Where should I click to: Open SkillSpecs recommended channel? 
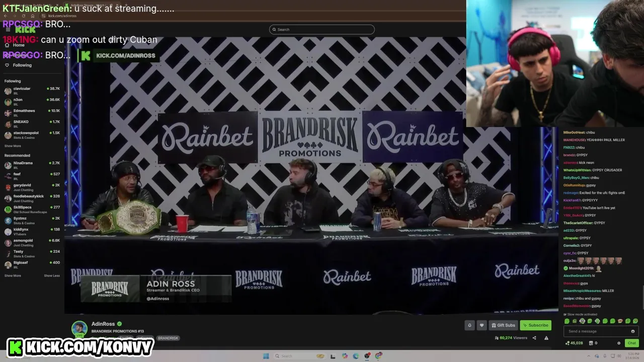(32, 209)
